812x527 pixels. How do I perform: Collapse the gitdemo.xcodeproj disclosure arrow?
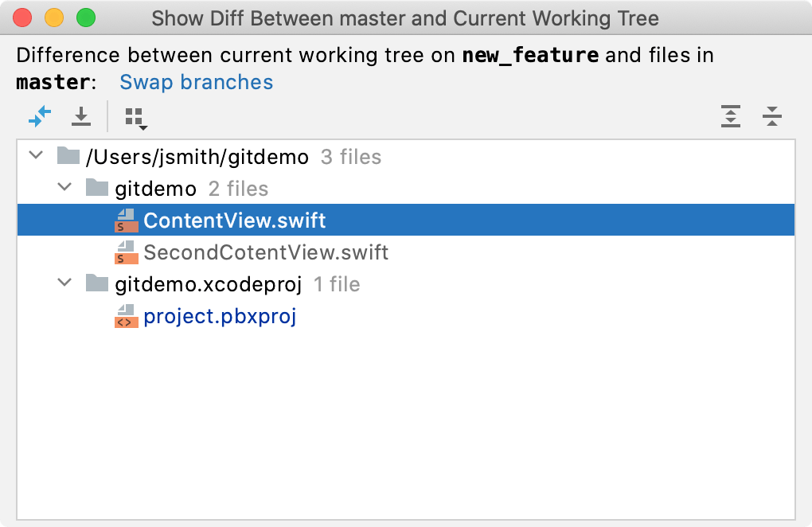click(64, 284)
